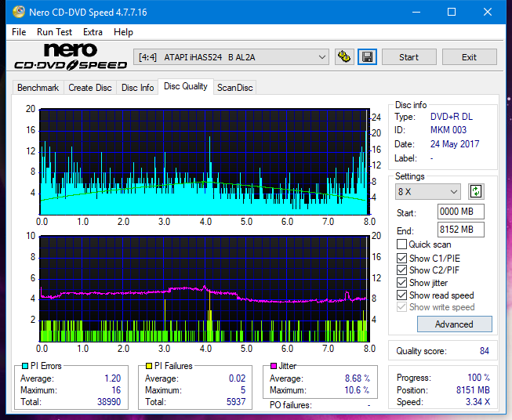512x420 pixels.
Task: Click the PI Errors cyan legend swatch
Action: 25,366
